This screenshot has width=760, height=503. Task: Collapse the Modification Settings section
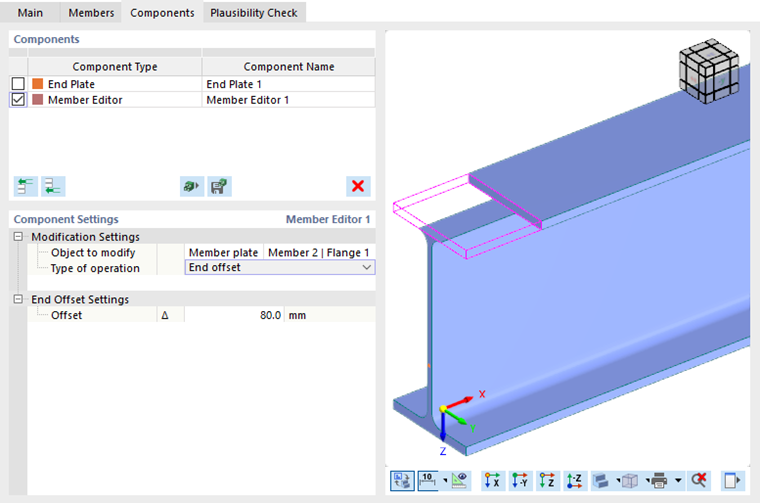click(x=18, y=236)
